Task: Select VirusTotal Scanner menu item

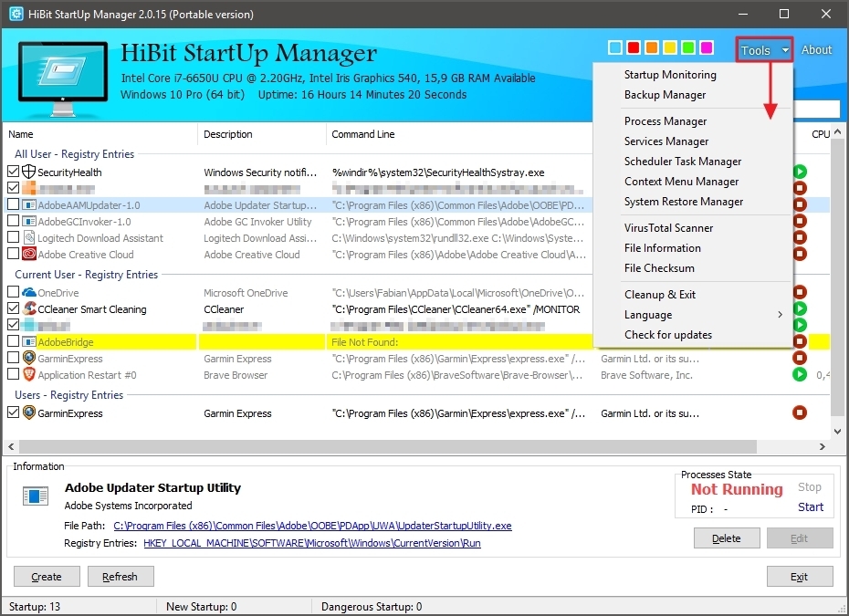Action: (x=693, y=228)
